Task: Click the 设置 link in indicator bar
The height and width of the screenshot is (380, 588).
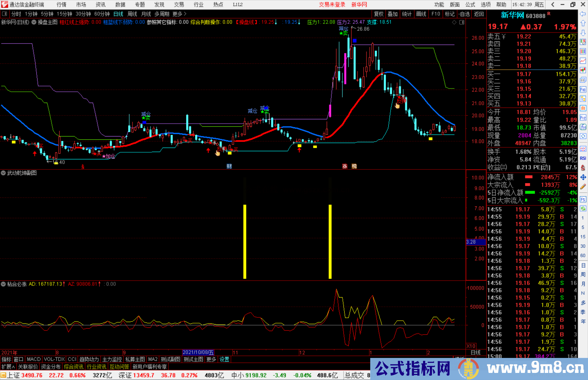Action: tap(224, 359)
